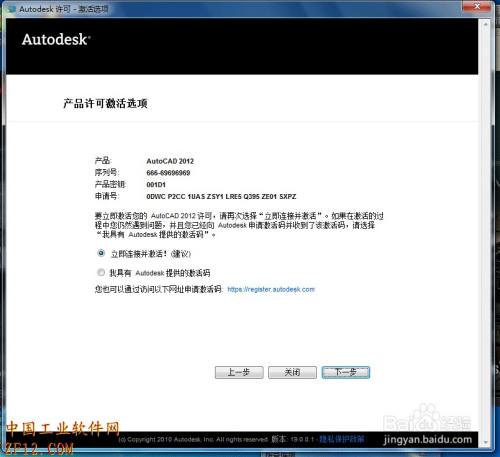Click the 上一步 back button
This screenshot has height=457, width=500.
click(x=239, y=372)
